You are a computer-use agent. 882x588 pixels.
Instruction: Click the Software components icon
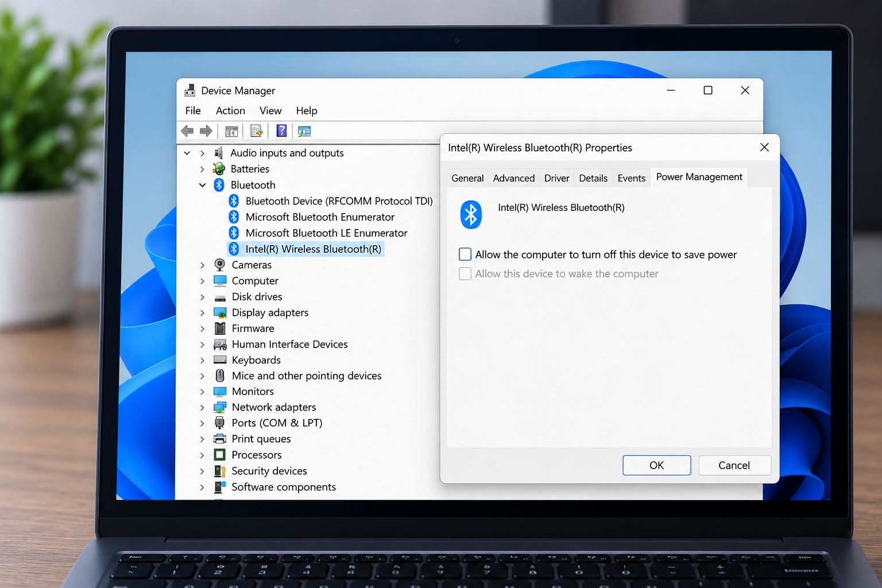click(219, 487)
